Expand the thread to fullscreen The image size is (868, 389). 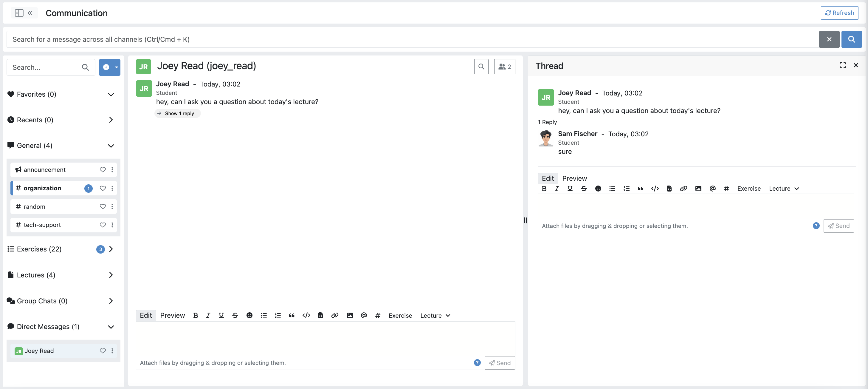pos(842,65)
